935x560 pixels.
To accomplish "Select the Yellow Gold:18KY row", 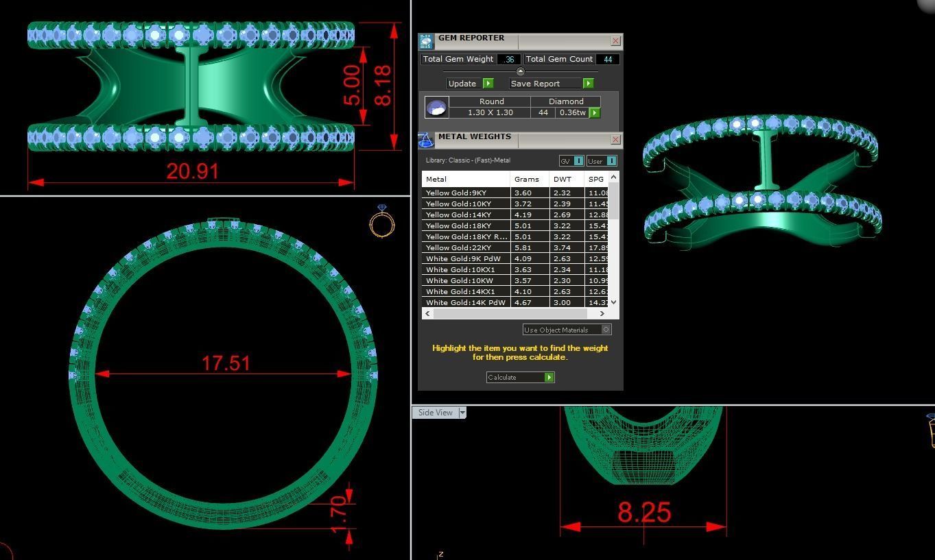I will [x=514, y=226].
